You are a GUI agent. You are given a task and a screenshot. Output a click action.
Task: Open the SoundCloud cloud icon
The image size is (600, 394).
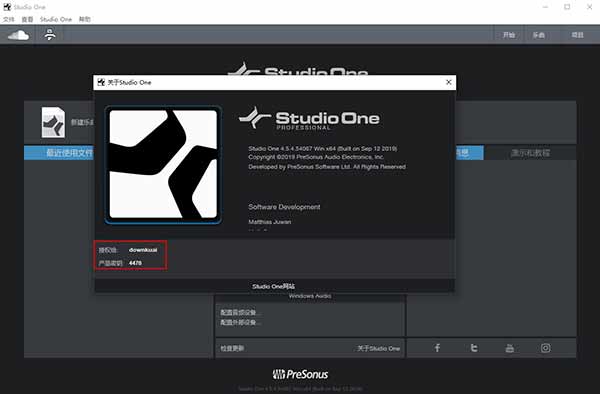coord(18,35)
